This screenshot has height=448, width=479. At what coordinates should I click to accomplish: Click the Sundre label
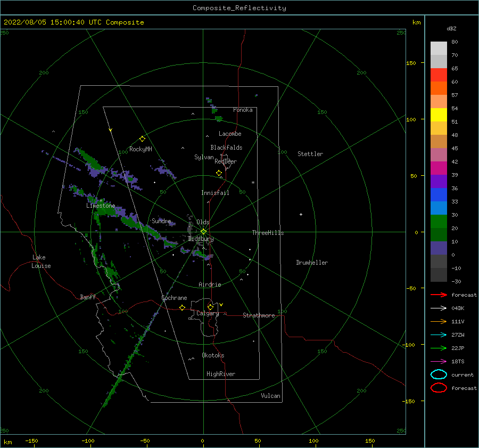point(161,221)
